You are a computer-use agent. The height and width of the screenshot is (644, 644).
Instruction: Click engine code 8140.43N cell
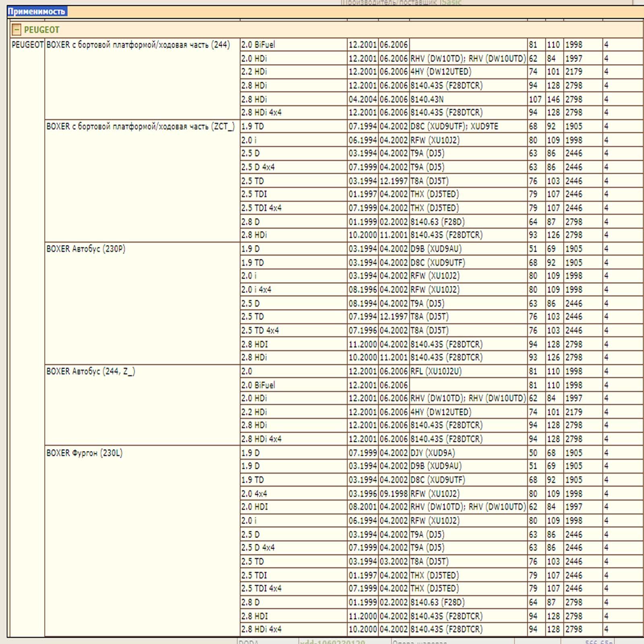click(x=469, y=99)
